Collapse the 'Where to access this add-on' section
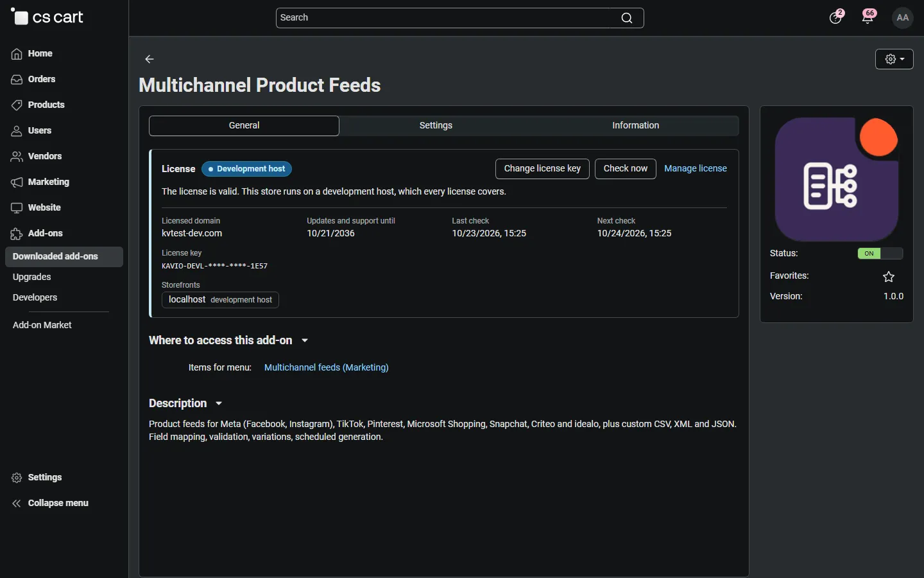 (228, 340)
